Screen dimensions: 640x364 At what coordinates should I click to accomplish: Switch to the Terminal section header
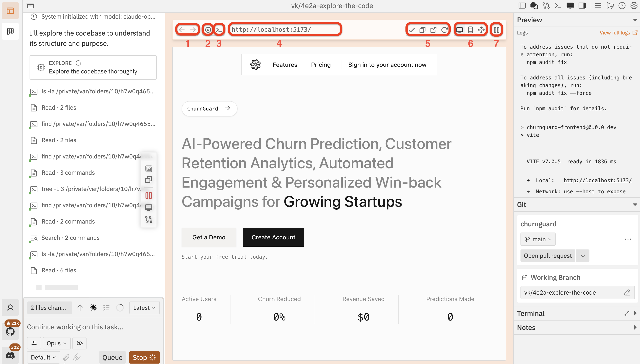531,313
